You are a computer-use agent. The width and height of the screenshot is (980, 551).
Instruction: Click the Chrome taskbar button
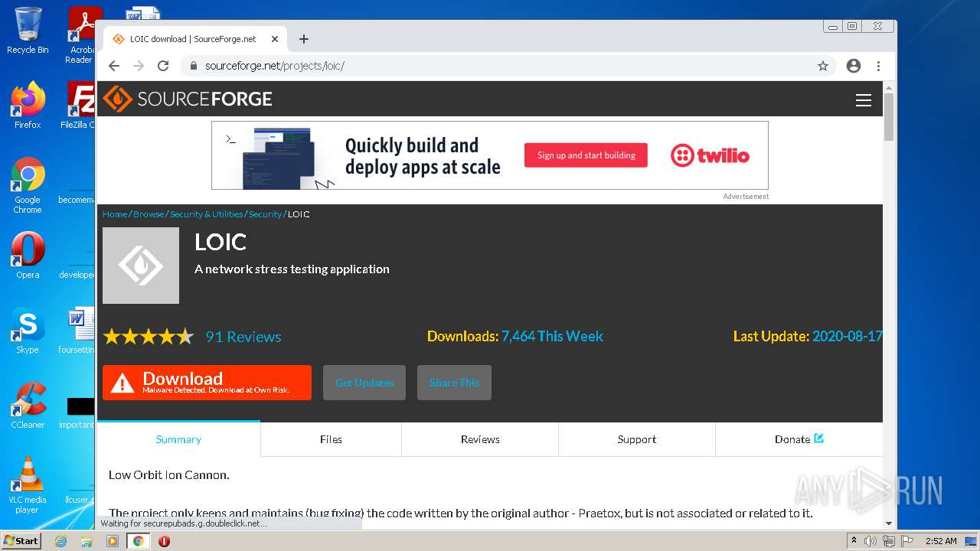tap(139, 541)
